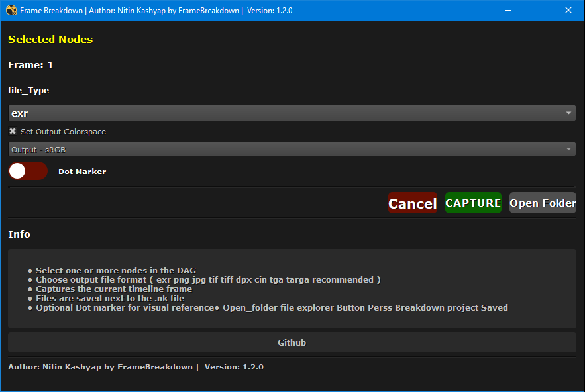Close the Frame Breakdown window

pos(568,11)
